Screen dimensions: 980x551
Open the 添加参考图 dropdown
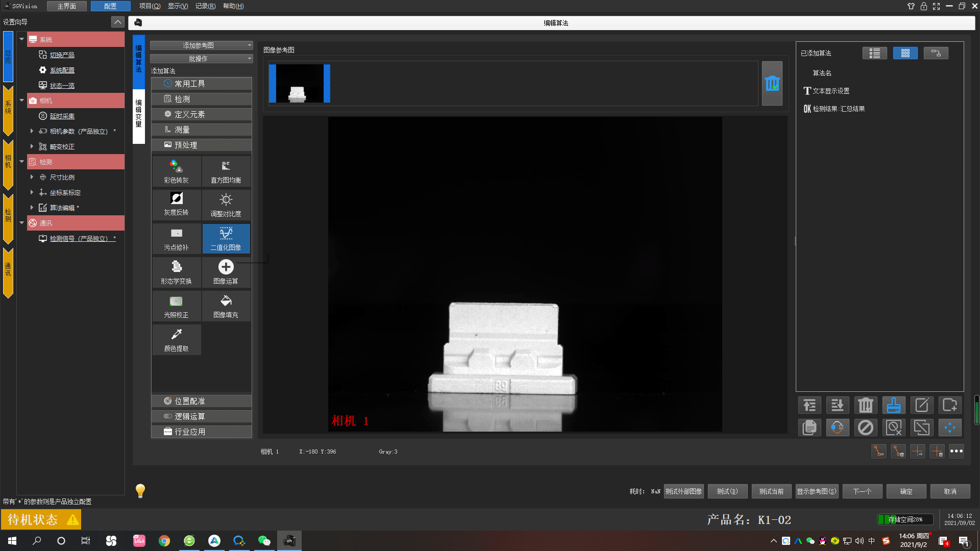pos(201,45)
